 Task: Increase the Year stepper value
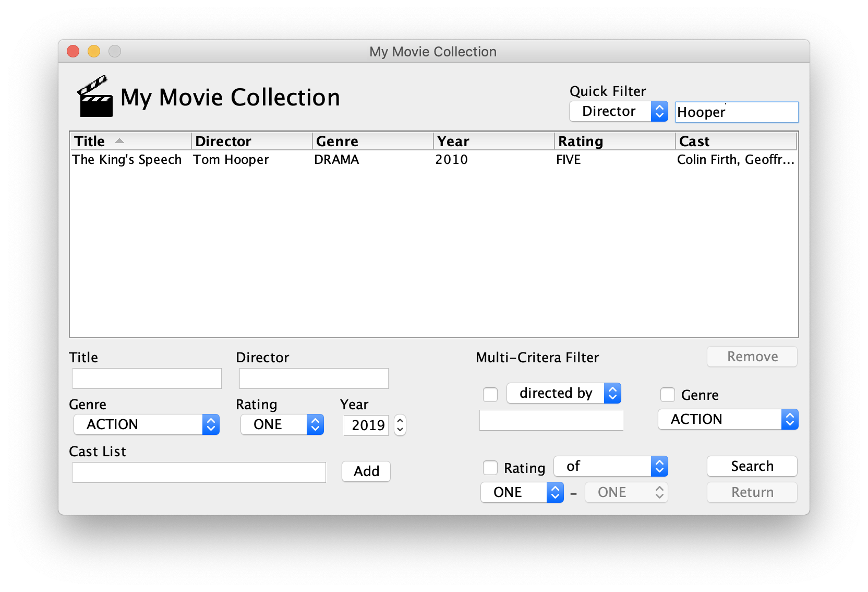(x=400, y=420)
